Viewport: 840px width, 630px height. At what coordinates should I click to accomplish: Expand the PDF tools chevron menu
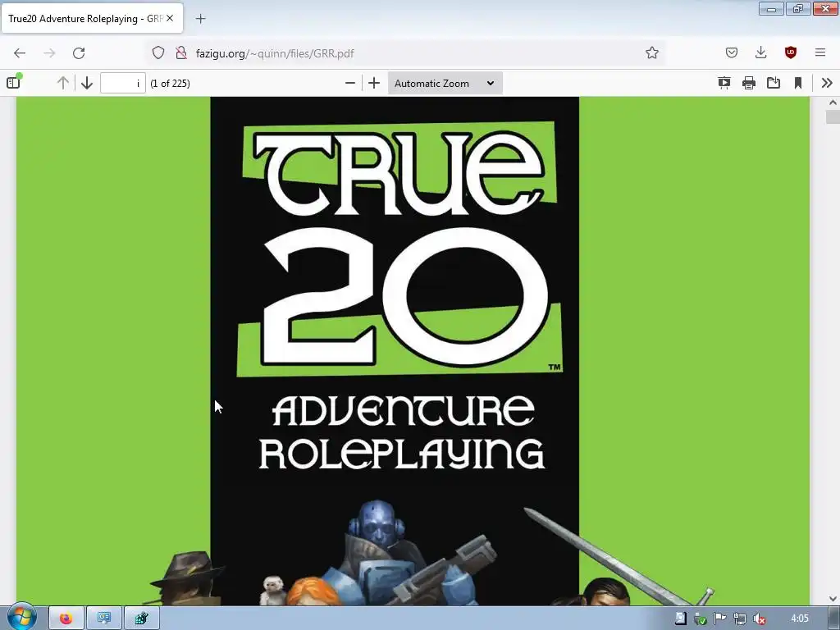[827, 83]
